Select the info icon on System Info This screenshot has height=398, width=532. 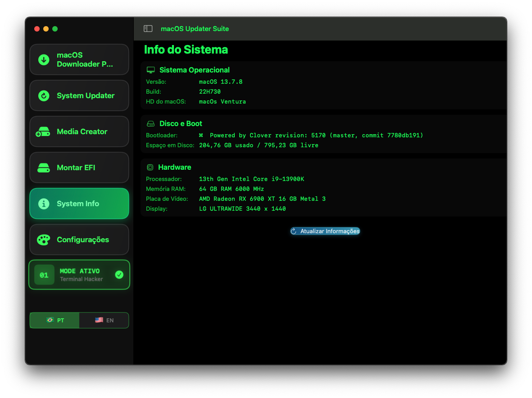click(43, 204)
